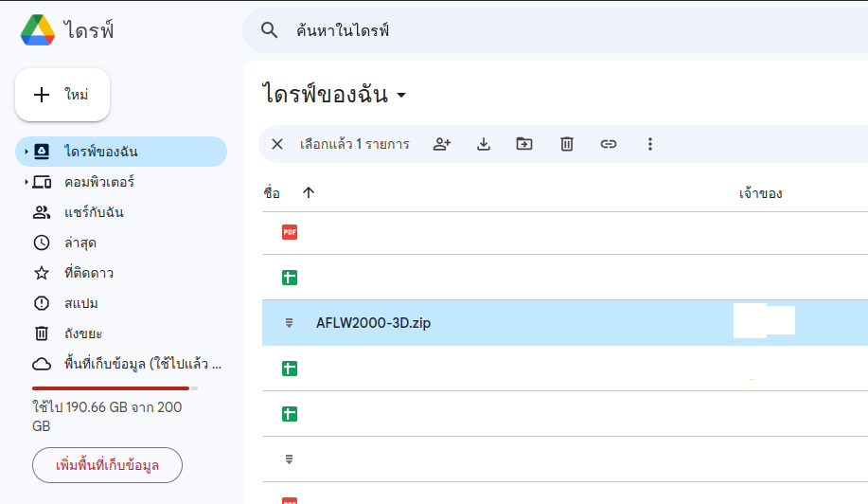Viewport: 868px width, 504px height.
Task: Clear selection with the X icon
Action: 277,144
